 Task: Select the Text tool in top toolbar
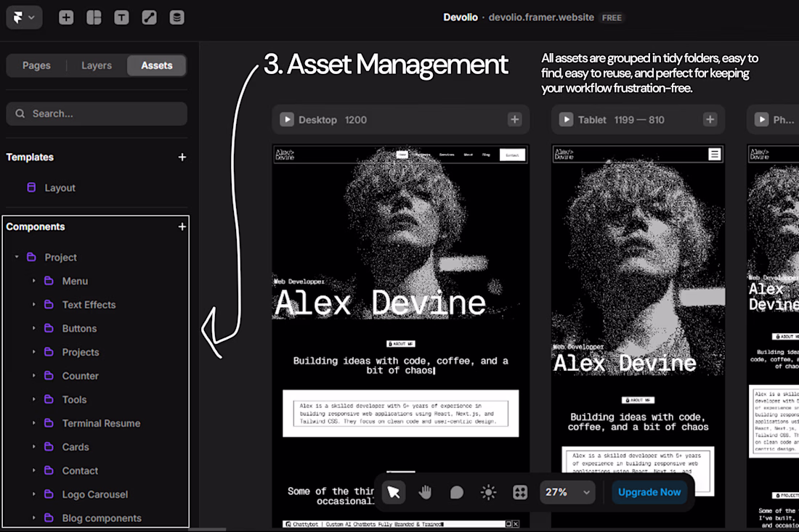tap(121, 18)
